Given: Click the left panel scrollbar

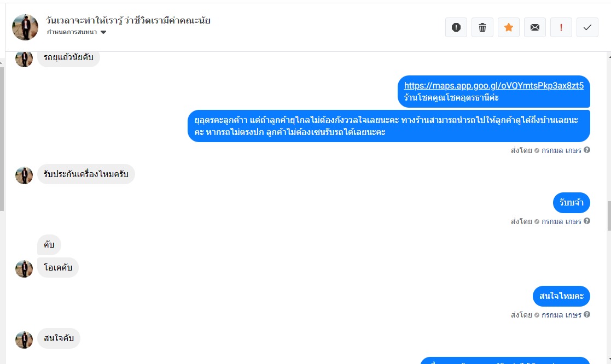Looking at the screenshot, I should point(2,139).
